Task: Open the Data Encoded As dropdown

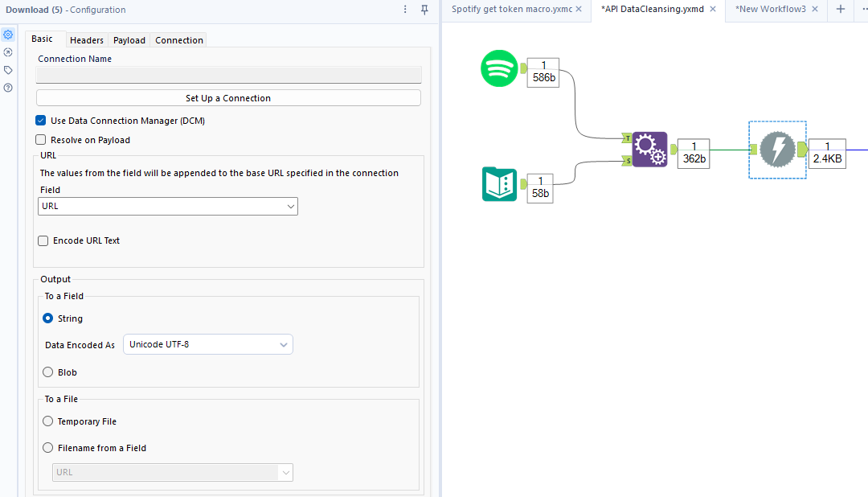Action: pyautogui.click(x=207, y=344)
